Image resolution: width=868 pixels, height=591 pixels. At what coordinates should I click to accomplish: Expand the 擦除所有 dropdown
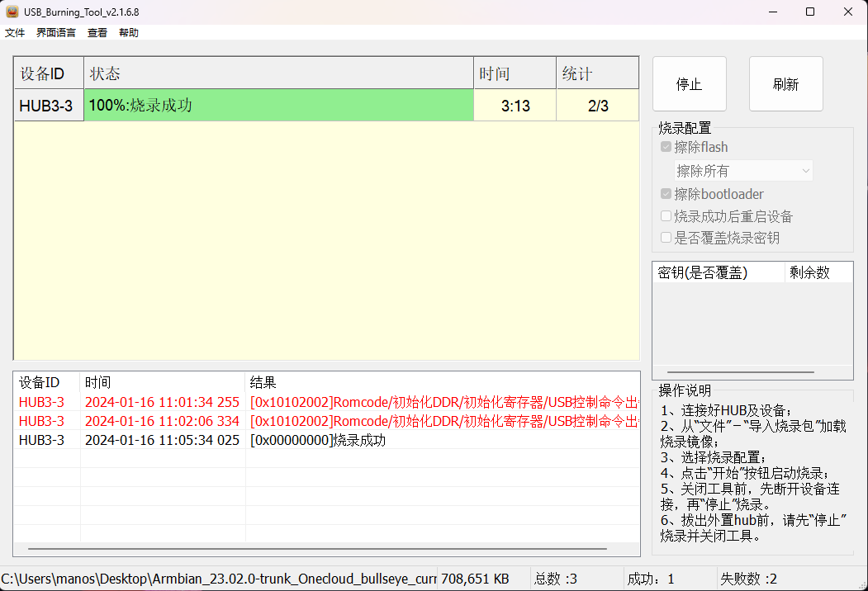743,171
